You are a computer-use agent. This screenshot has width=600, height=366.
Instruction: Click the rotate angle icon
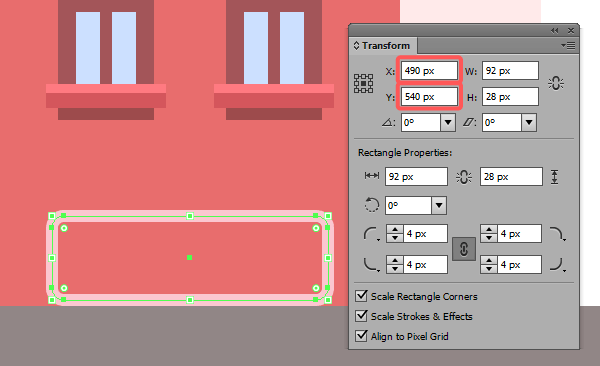pos(388,123)
